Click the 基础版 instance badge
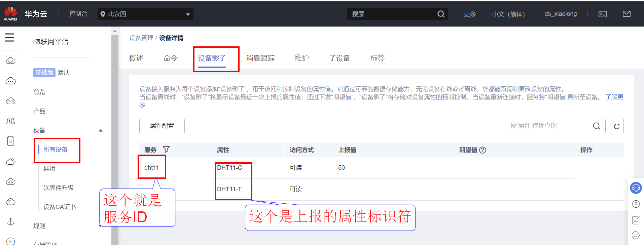The height and width of the screenshot is (245, 644). coord(44,73)
